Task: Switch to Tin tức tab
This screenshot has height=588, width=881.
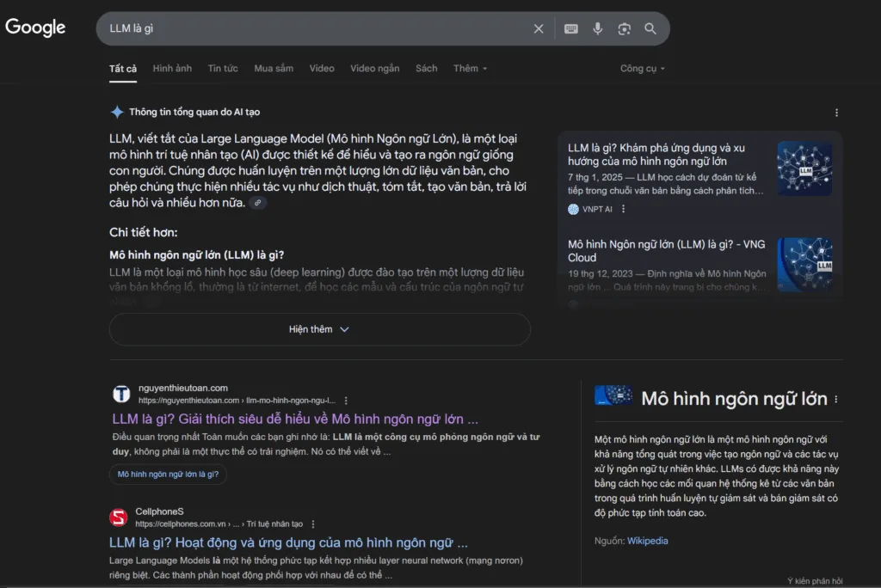Action: tap(223, 69)
